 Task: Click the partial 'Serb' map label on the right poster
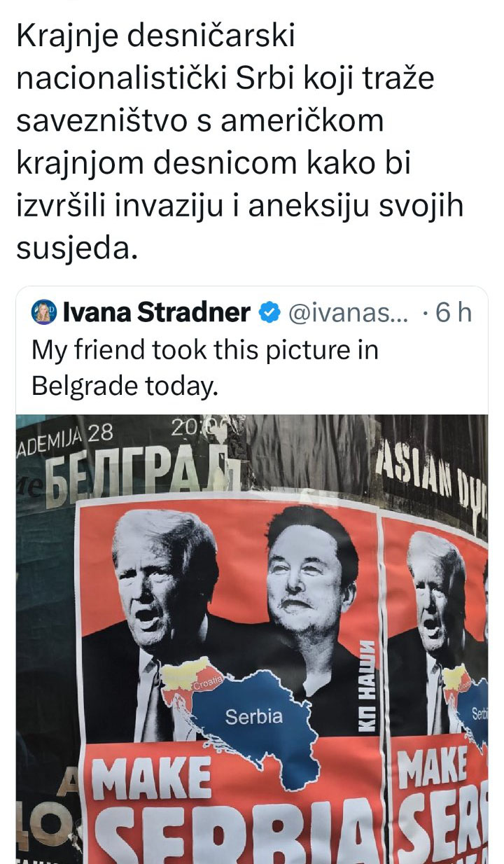pyautogui.click(x=479, y=713)
